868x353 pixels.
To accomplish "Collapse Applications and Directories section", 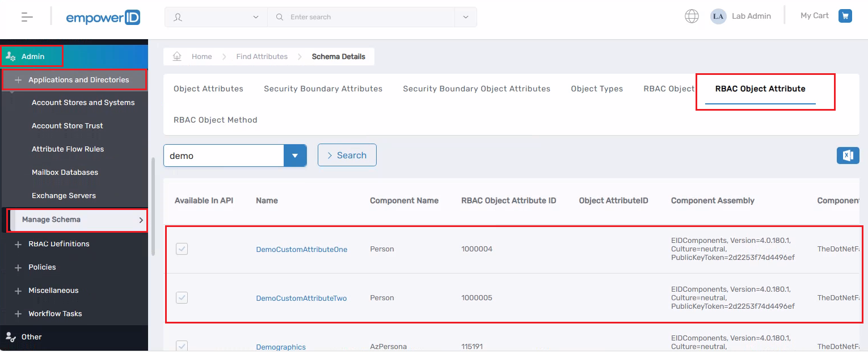I will [18, 80].
